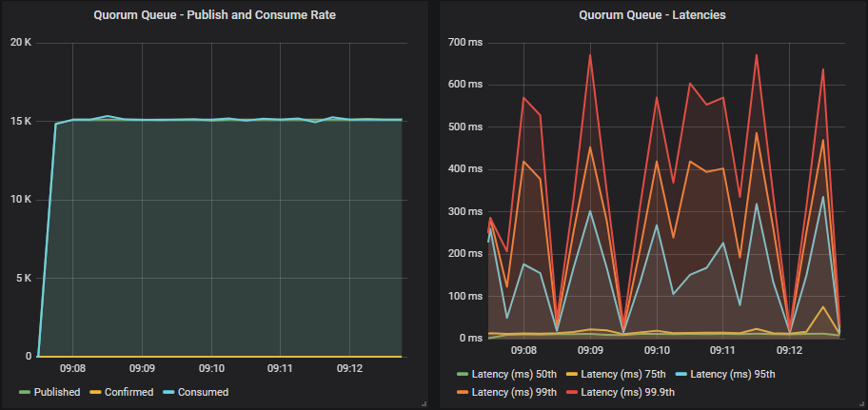This screenshot has width=868, height=410.
Task: Click the resize handle of the Publish and Consume Rate panel
Action: point(423,404)
